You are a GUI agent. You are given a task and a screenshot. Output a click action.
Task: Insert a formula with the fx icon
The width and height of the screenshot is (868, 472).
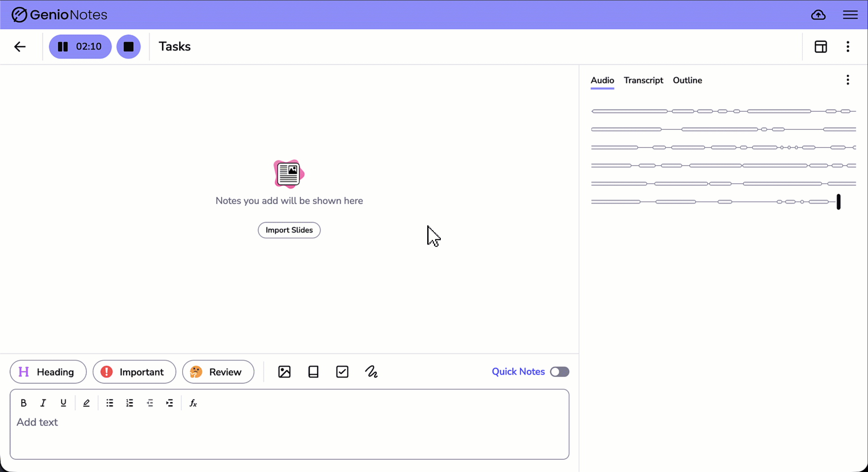193,403
